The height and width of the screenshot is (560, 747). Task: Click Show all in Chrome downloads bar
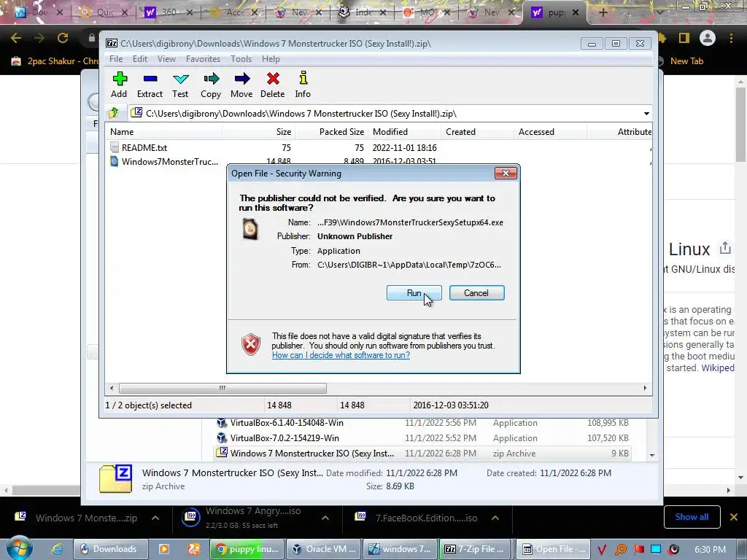coord(692,517)
